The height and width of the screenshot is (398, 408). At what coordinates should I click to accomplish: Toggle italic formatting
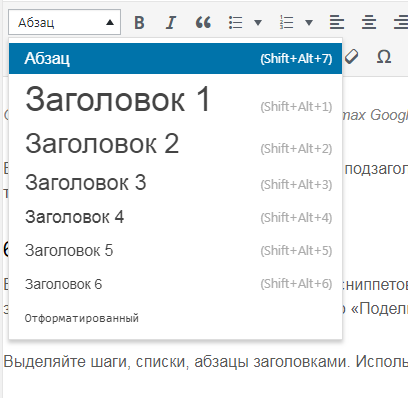171,23
